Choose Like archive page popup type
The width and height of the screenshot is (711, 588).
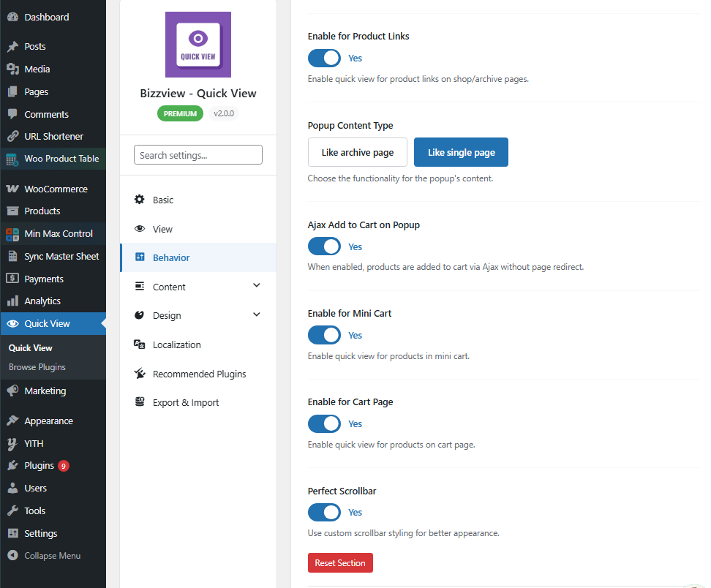coord(357,152)
